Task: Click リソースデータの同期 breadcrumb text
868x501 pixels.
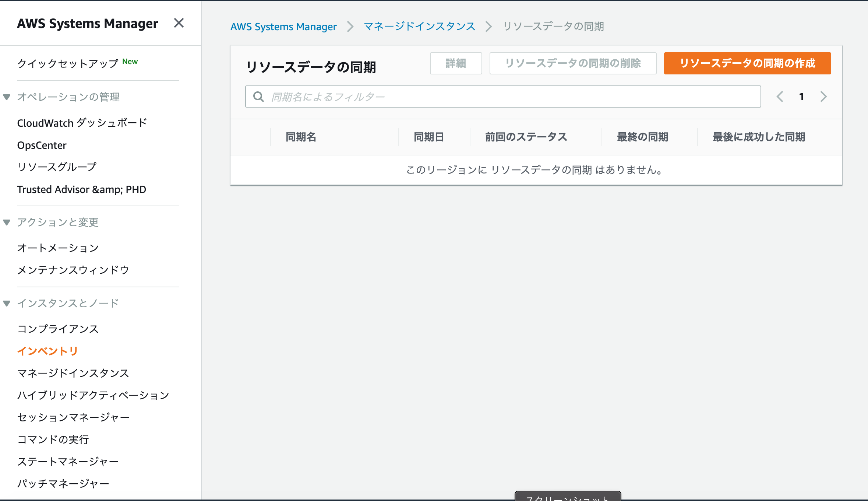Action: 553,27
